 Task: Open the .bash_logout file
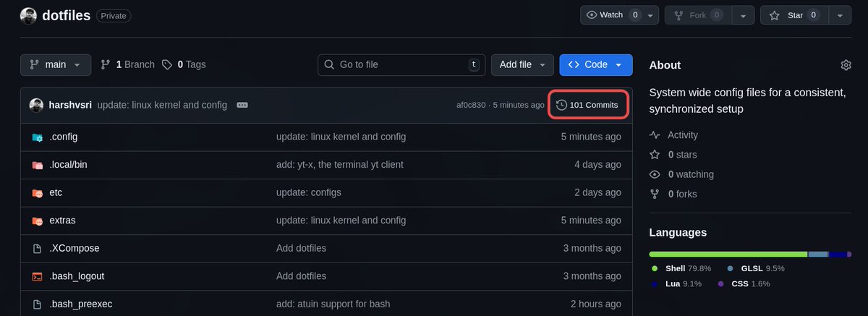(77, 276)
